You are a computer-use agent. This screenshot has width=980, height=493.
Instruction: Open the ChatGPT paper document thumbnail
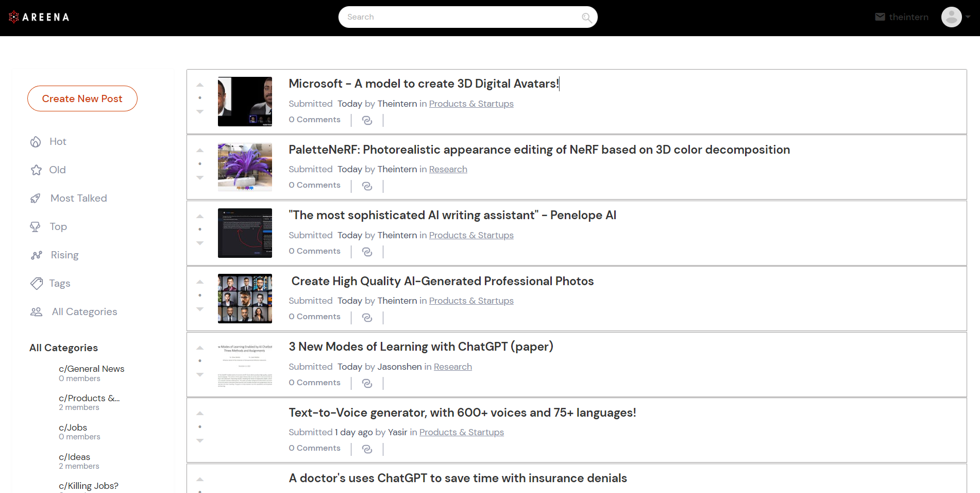click(245, 365)
